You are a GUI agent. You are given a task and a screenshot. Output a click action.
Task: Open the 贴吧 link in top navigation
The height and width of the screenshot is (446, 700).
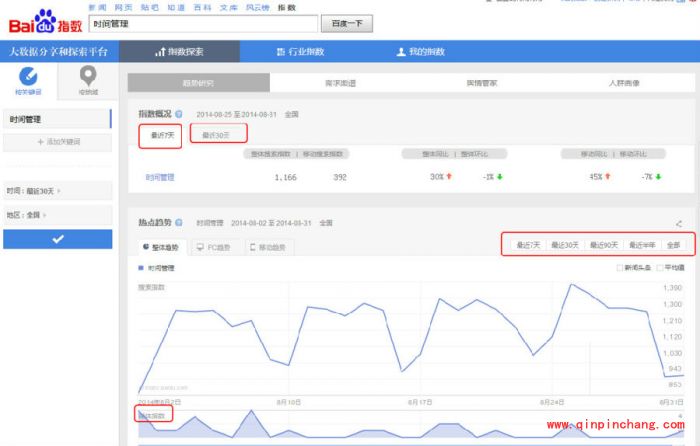tap(150, 7)
